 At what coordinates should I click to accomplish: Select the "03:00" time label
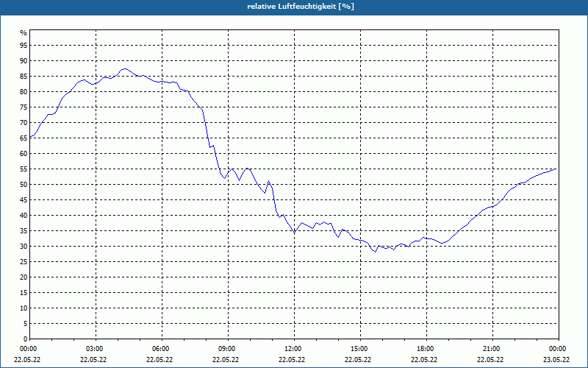[x=96, y=349]
